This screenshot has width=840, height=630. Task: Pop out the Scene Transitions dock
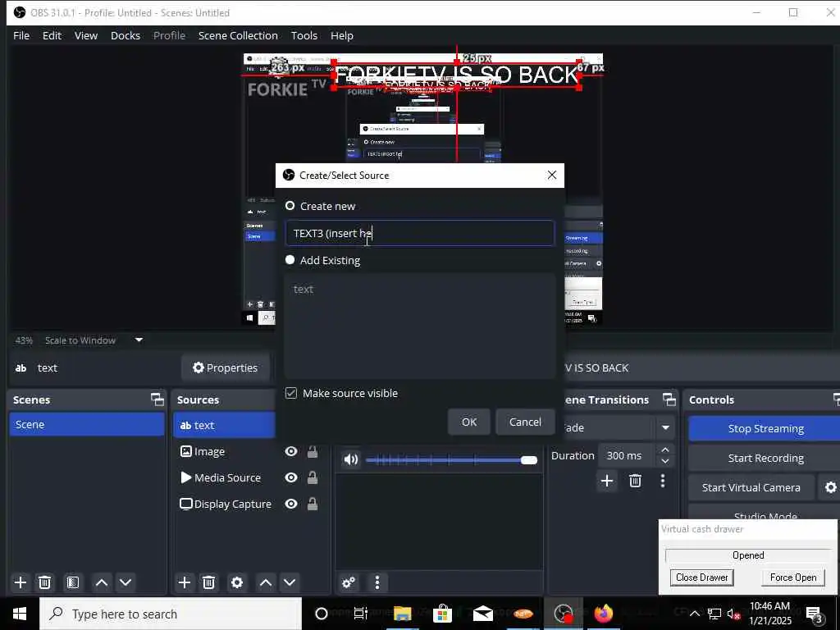pos(669,399)
